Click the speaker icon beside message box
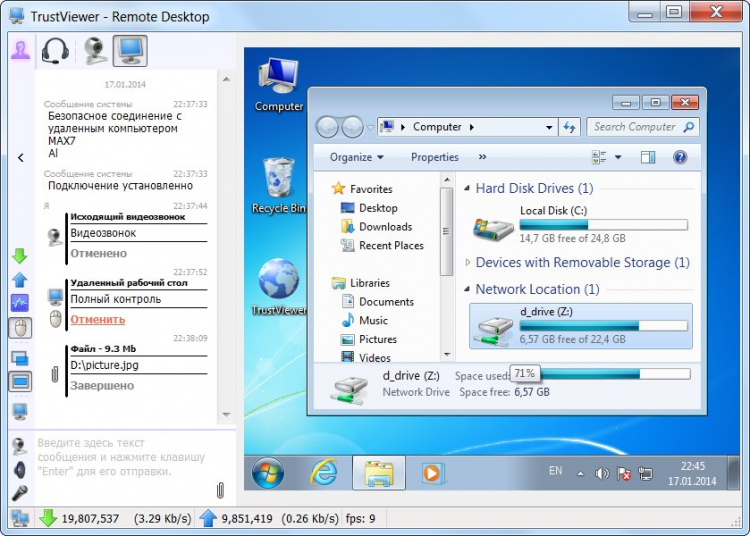The height and width of the screenshot is (536, 750). pyautogui.click(x=20, y=470)
